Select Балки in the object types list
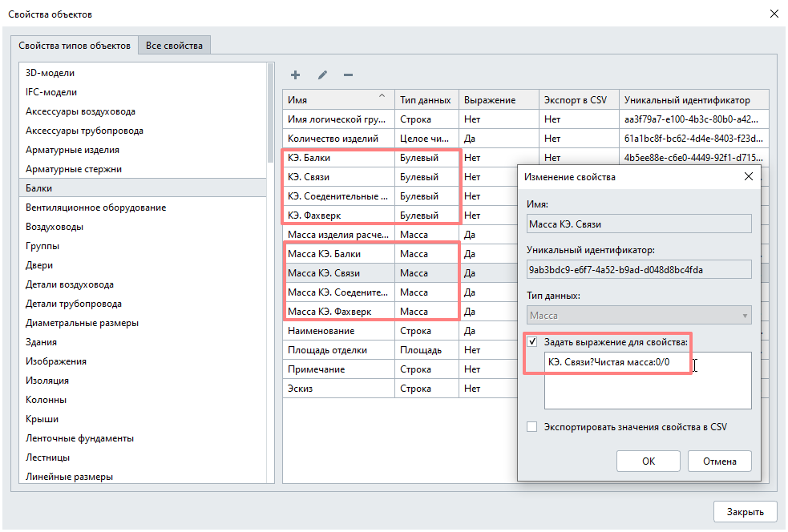Image resolution: width=788 pixels, height=532 pixels. (x=143, y=188)
